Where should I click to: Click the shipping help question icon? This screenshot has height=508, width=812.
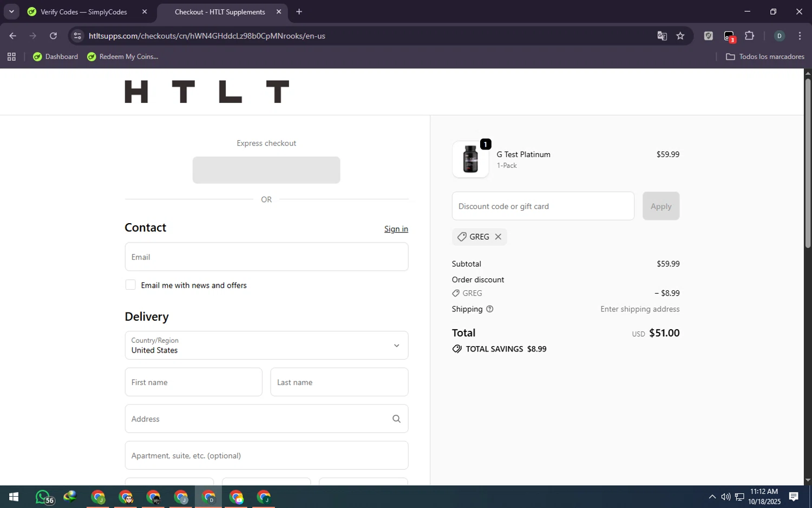click(x=490, y=309)
